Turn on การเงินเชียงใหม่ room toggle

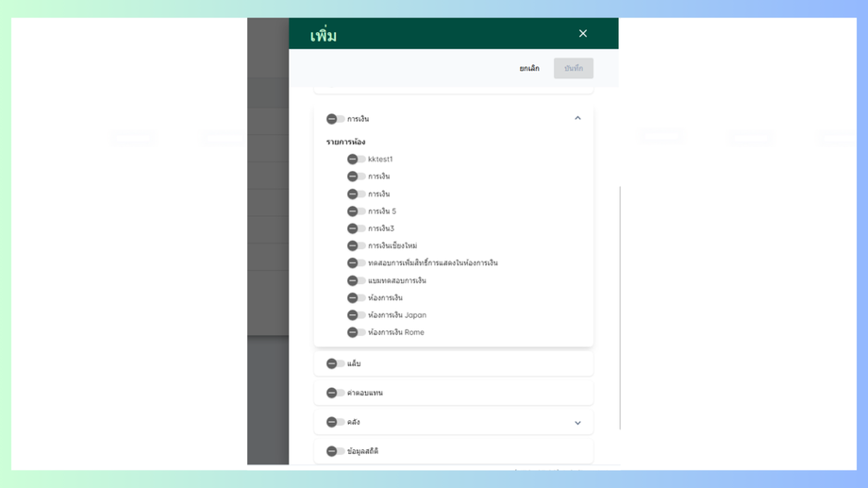(356, 245)
